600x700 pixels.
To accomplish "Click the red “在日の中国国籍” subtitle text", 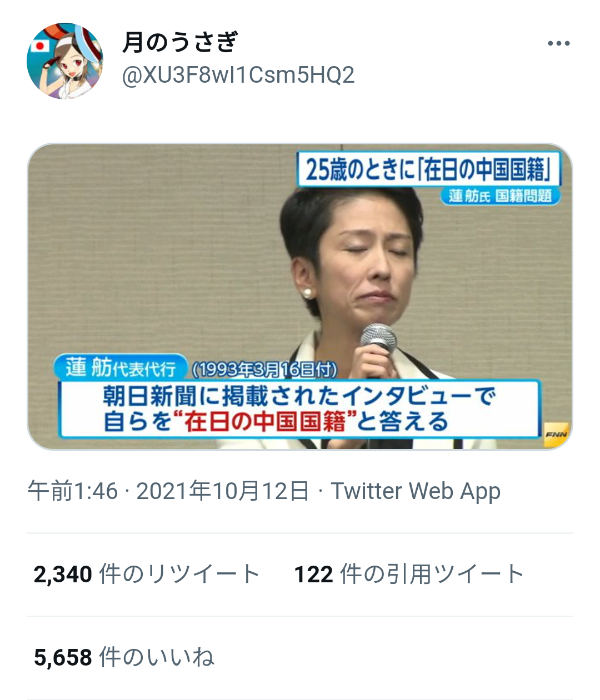I will pyautogui.click(x=265, y=422).
